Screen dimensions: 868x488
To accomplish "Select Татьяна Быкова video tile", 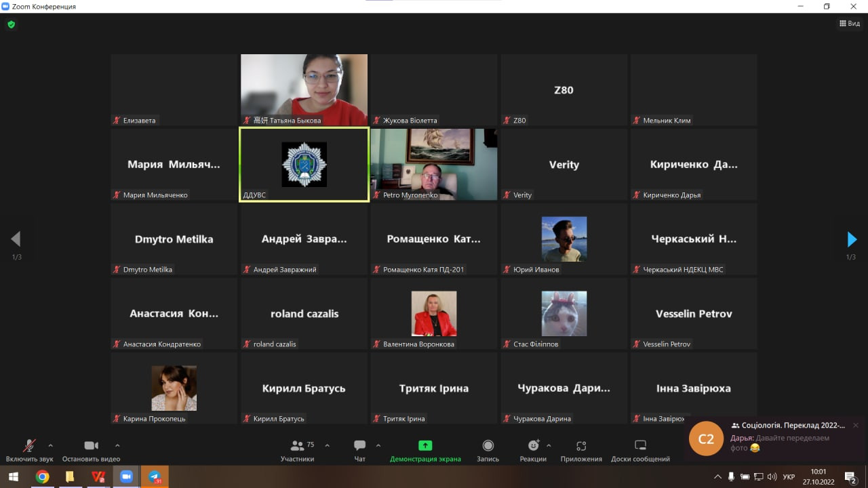I will pos(304,90).
